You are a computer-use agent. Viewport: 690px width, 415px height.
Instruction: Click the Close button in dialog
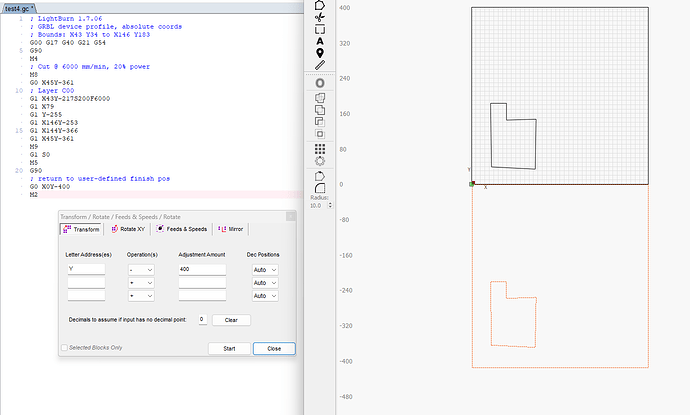[x=274, y=349]
